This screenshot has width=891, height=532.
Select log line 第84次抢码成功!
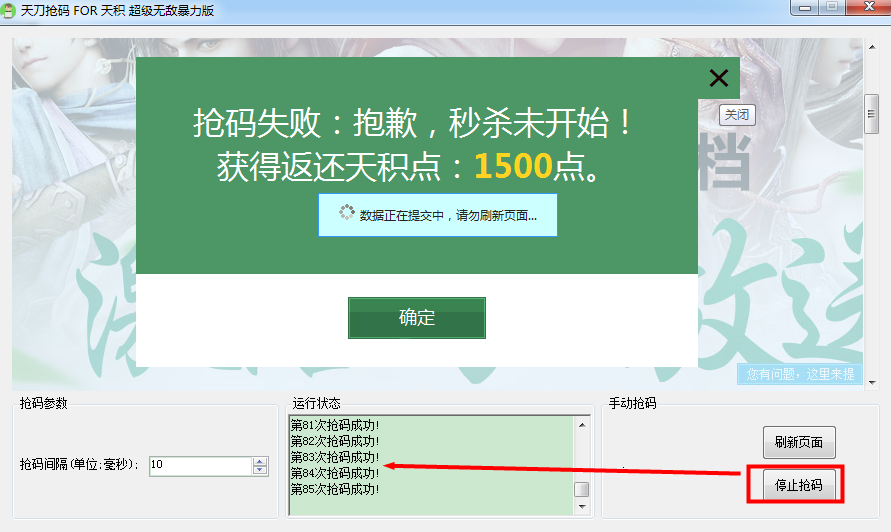[x=335, y=473]
